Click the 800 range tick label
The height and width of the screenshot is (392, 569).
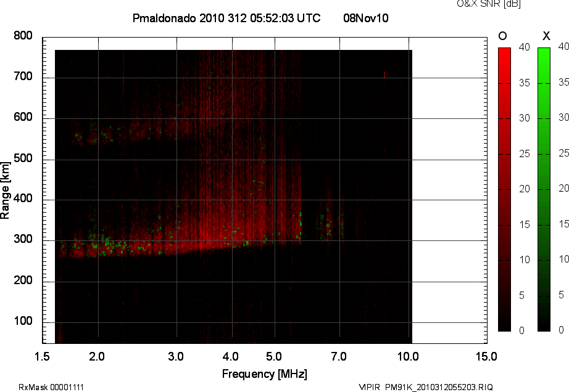[x=23, y=36]
